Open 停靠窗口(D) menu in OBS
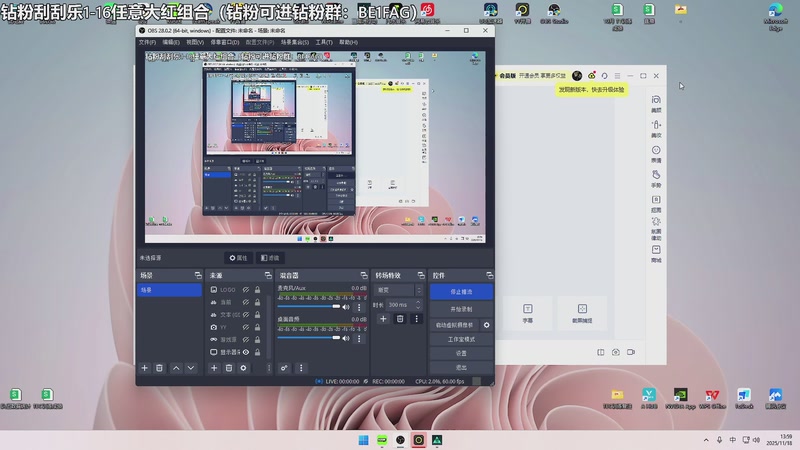 coord(225,42)
